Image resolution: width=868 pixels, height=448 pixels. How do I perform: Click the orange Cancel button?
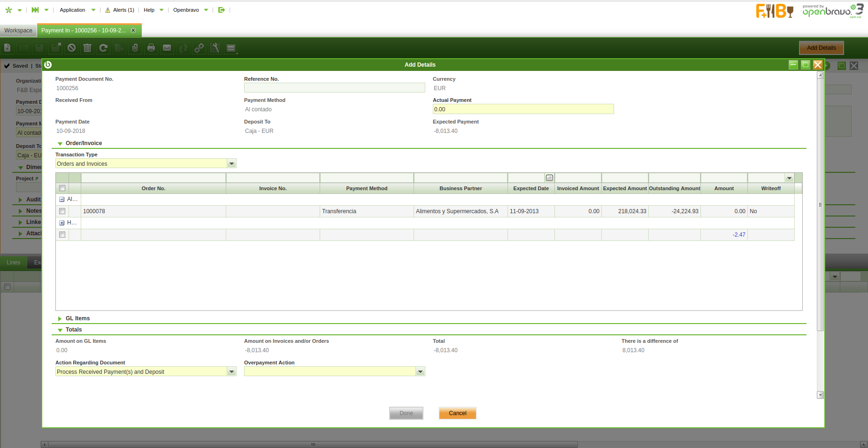click(457, 413)
